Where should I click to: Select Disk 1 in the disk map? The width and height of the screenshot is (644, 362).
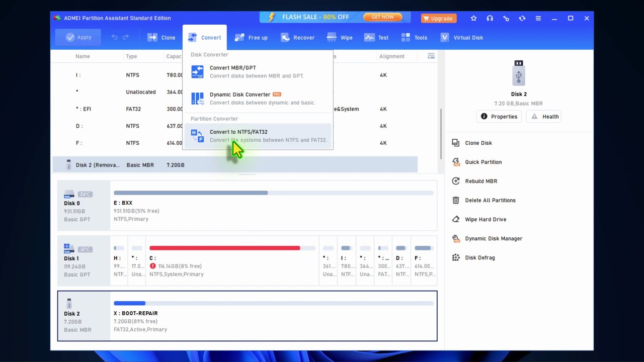pyautogui.click(x=84, y=260)
